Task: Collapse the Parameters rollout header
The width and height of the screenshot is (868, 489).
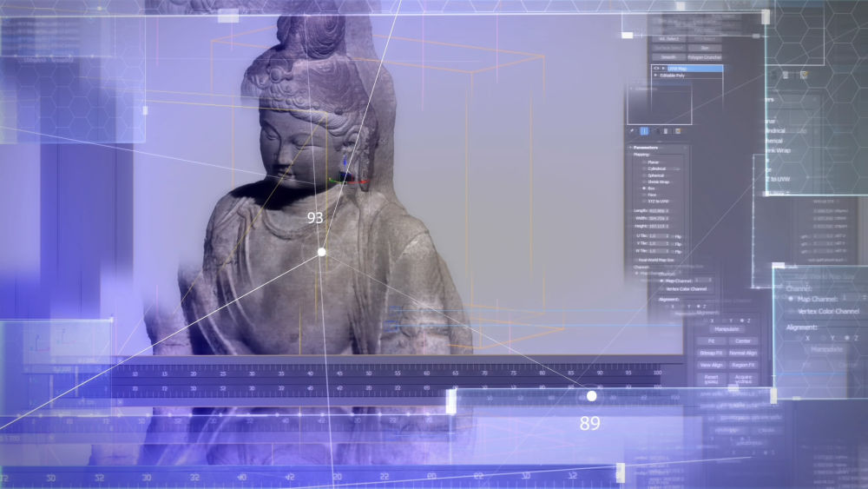Action: pos(645,148)
